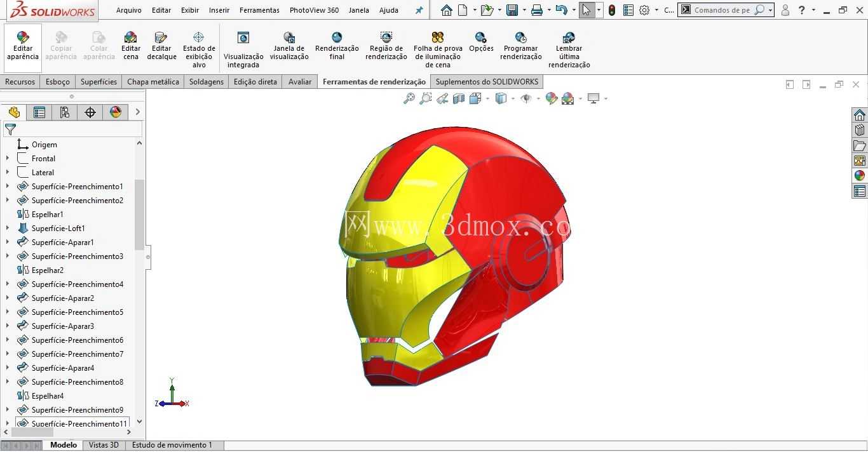
Task: Expand Superfície-Preenchimento1 feature
Action: (8, 187)
